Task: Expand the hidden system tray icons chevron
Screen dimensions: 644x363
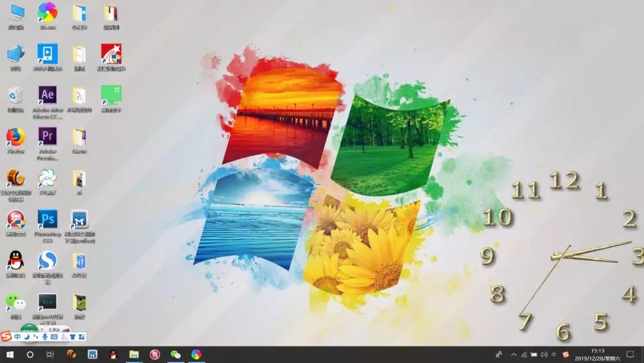Action: point(513,355)
